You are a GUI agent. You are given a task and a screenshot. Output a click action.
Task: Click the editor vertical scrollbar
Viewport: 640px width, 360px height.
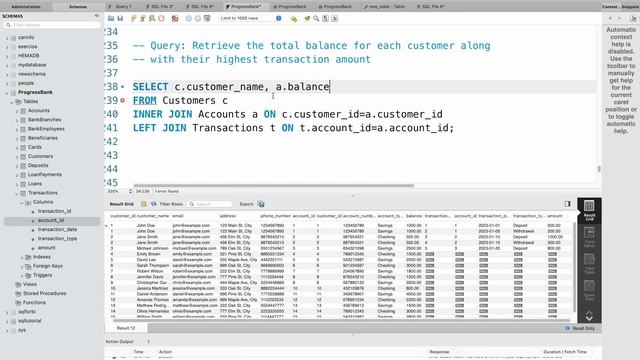(x=599, y=169)
